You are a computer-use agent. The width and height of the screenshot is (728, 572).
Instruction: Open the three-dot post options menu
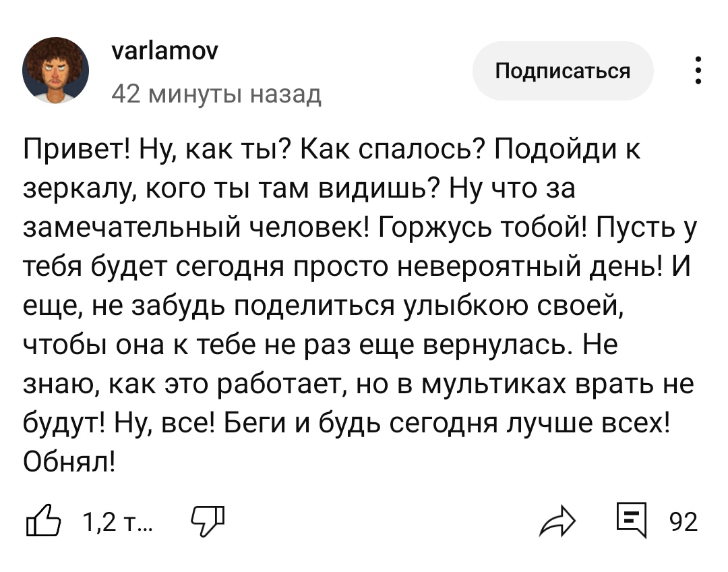[698, 70]
